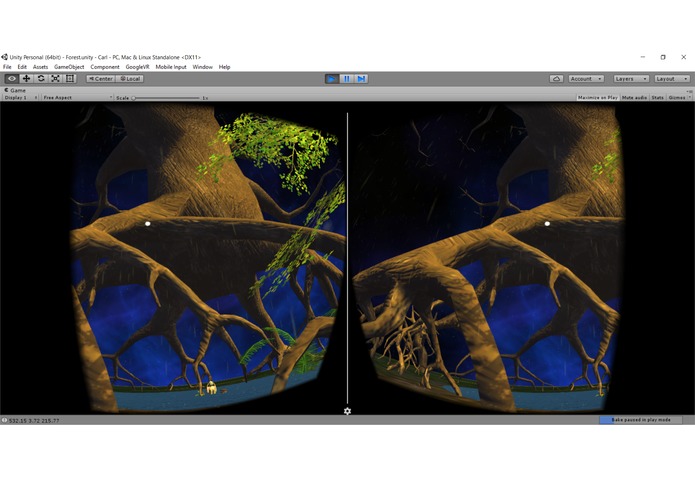Toggle pivot mode Center button

point(101,79)
